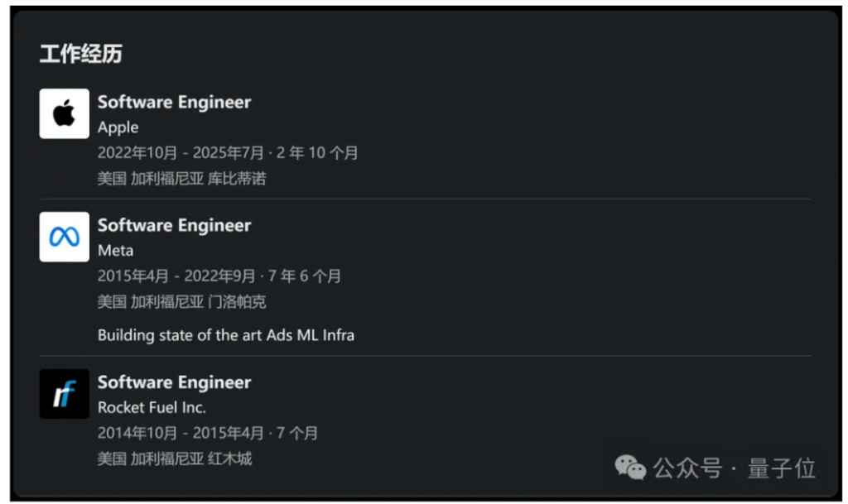Screen dimensions: 848x504
Task: Click the Apple company logo
Action: coord(64,113)
